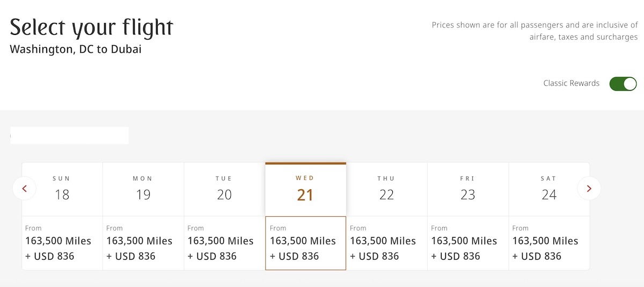644x287 pixels.
Task: Select the Sunday 18 date tab
Action: (x=62, y=189)
